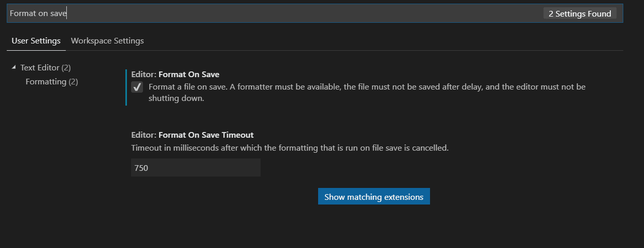Screen dimensions: 644x248
Task: Click the Format On Save description text
Action: click(x=367, y=93)
